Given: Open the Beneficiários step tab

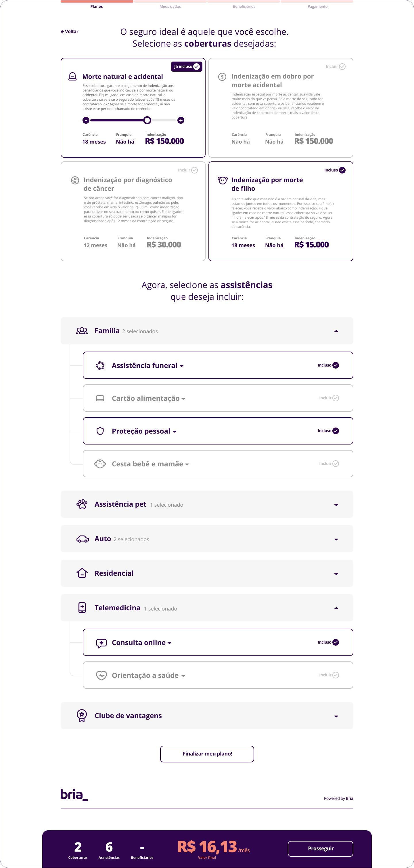Looking at the screenshot, I should (244, 6).
